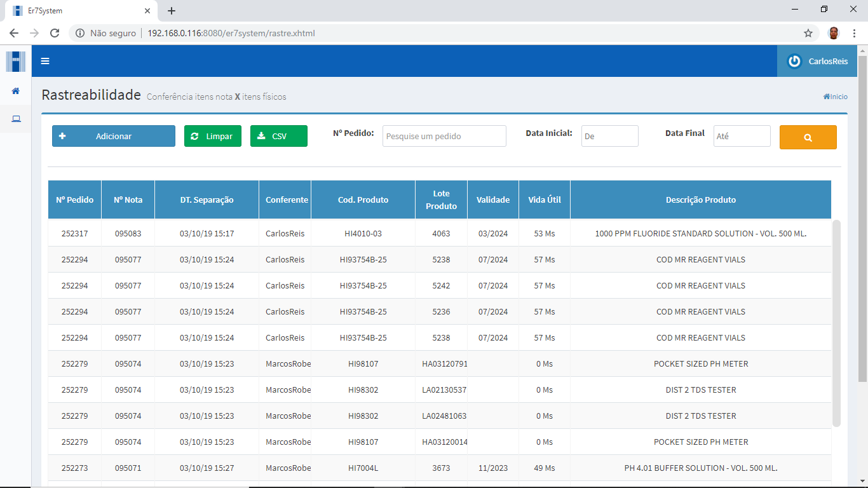This screenshot has height=488, width=868.
Task: Focus the Data Inicial 'De' field
Action: 609,136
